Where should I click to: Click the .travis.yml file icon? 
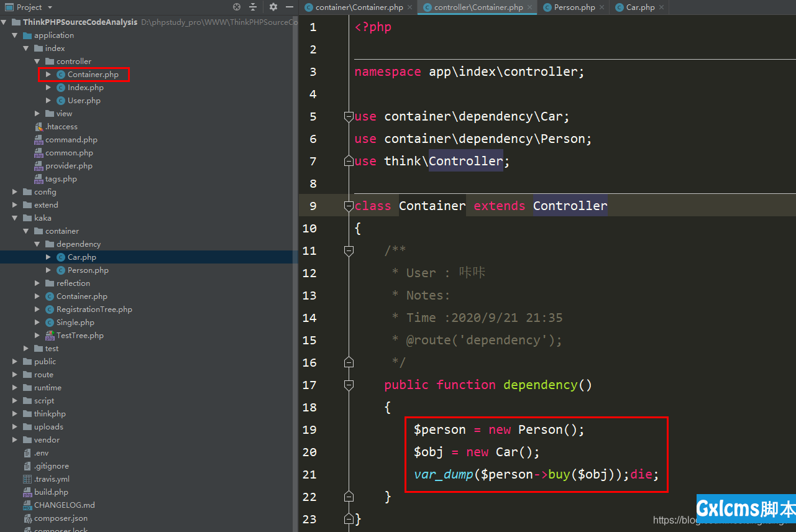click(27, 479)
